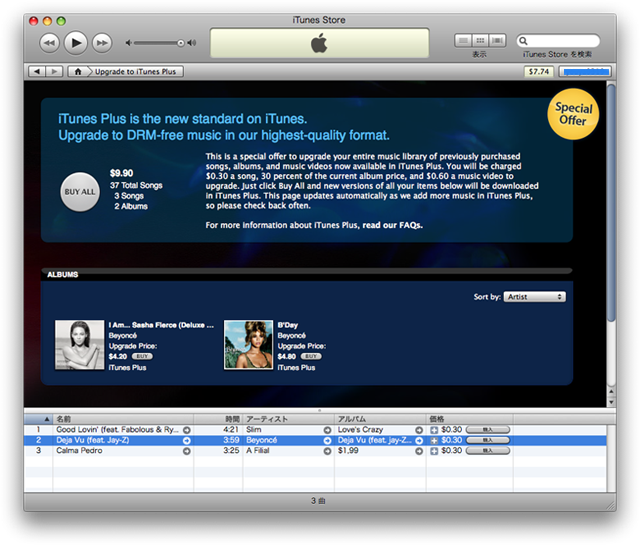The height and width of the screenshot is (545, 640).
Task: Select the Calma Pedro song row
Action: point(315,451)
